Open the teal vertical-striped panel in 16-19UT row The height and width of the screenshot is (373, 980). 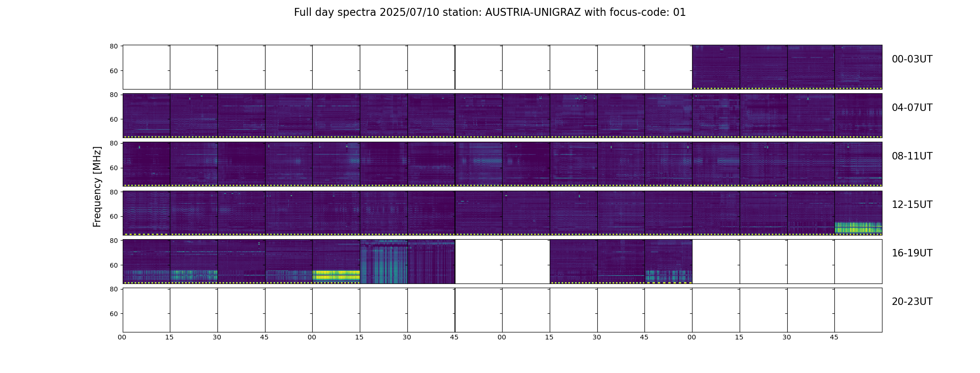[384, 262]
